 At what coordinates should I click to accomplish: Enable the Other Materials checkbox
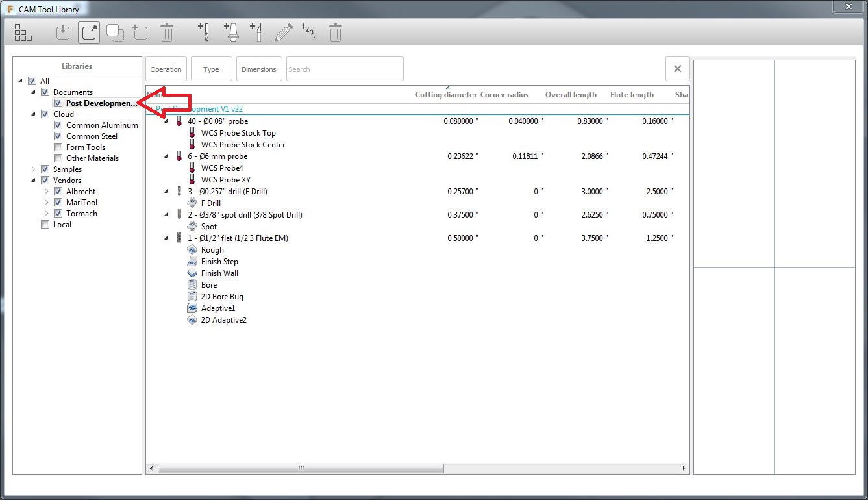(x=58, y=158)
